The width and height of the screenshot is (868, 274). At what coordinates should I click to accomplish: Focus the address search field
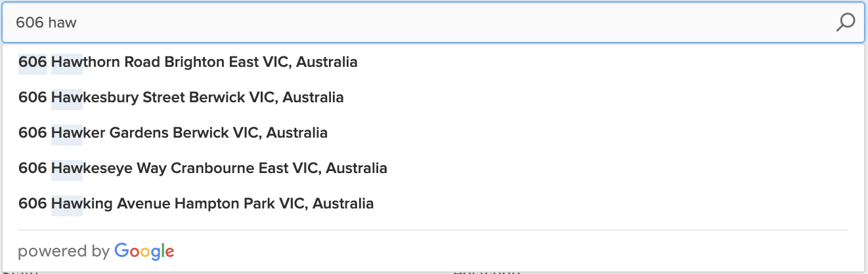(433, 22)
